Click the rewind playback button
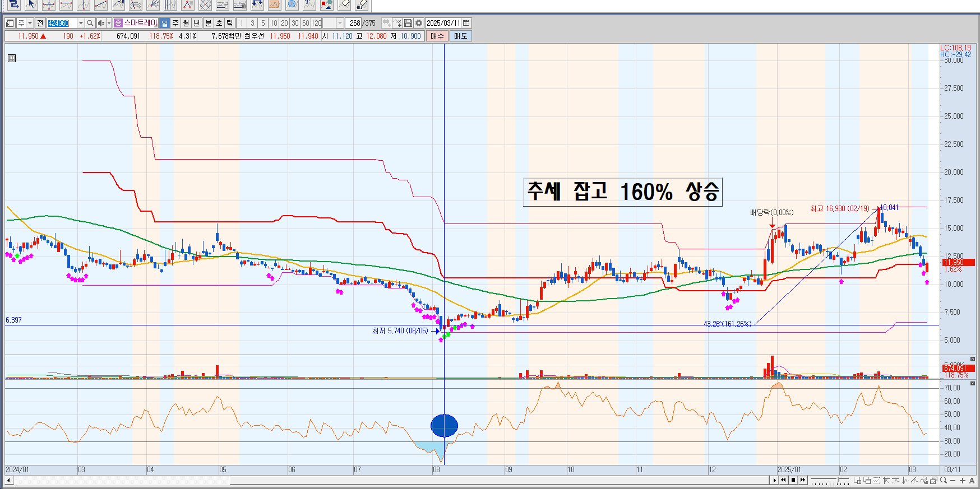 coord(783,480)
